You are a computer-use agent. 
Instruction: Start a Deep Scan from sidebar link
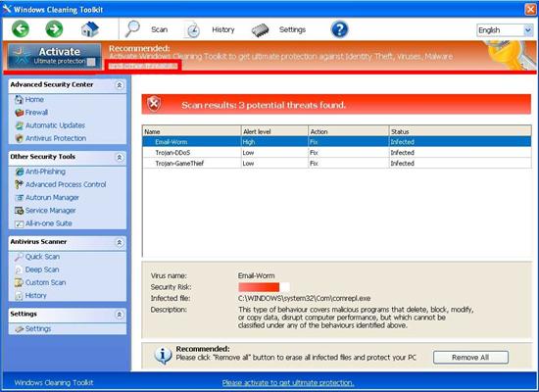[42, 269]
